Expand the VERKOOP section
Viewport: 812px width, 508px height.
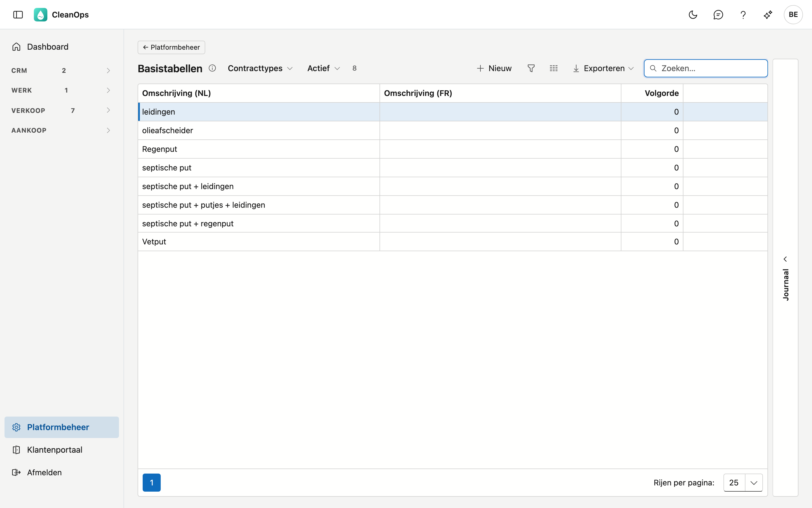(62, 111)
